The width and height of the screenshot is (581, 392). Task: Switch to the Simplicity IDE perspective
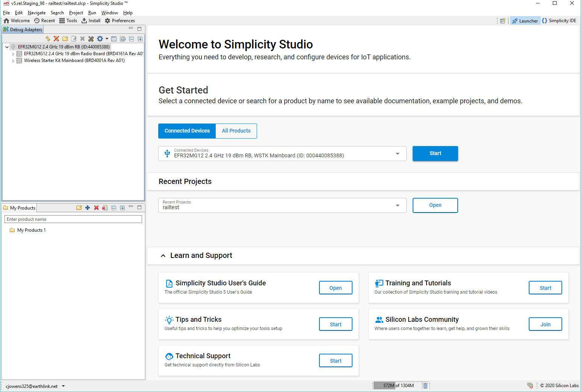tap(559, 21)
